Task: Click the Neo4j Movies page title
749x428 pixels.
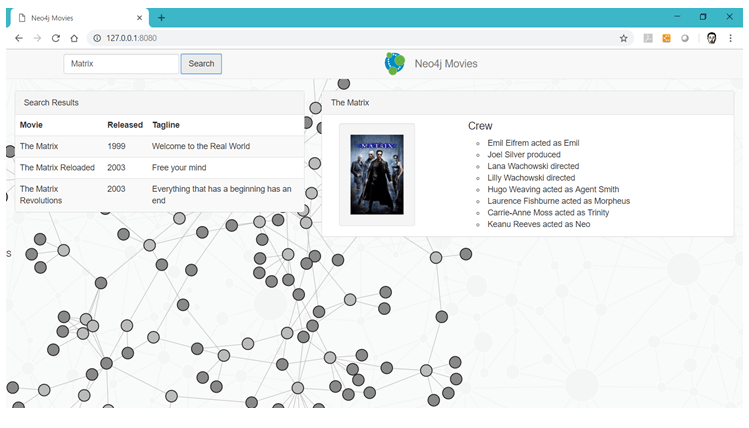Action: [x=446, y=64]
